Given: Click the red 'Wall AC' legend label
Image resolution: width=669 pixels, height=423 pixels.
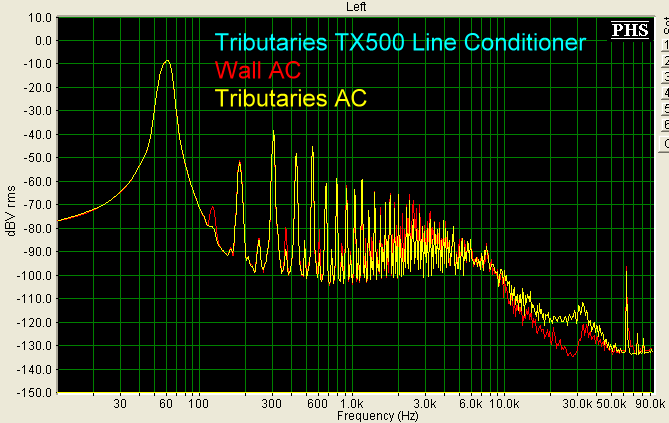Looking at the screenshot, I should coord(258,70).
